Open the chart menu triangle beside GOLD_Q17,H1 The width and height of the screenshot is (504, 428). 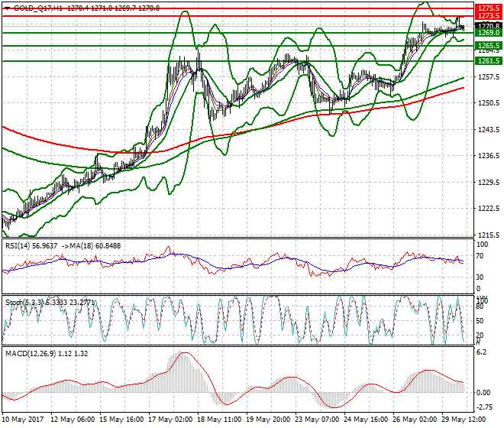(x=7, y=8)
